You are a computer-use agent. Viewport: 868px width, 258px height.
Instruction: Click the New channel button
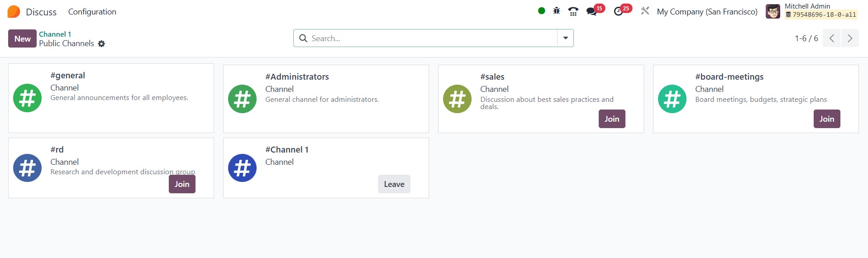click(22, 38)
